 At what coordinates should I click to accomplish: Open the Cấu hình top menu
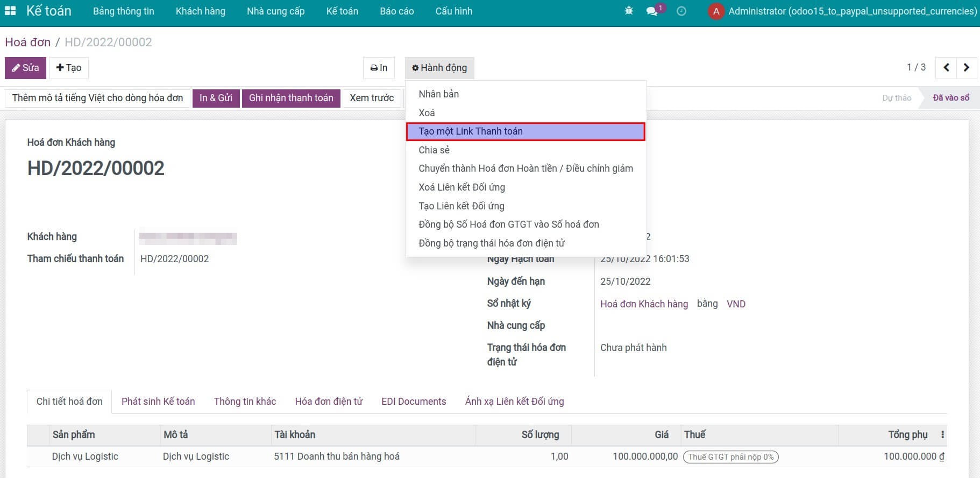click(x=453, y=11)
